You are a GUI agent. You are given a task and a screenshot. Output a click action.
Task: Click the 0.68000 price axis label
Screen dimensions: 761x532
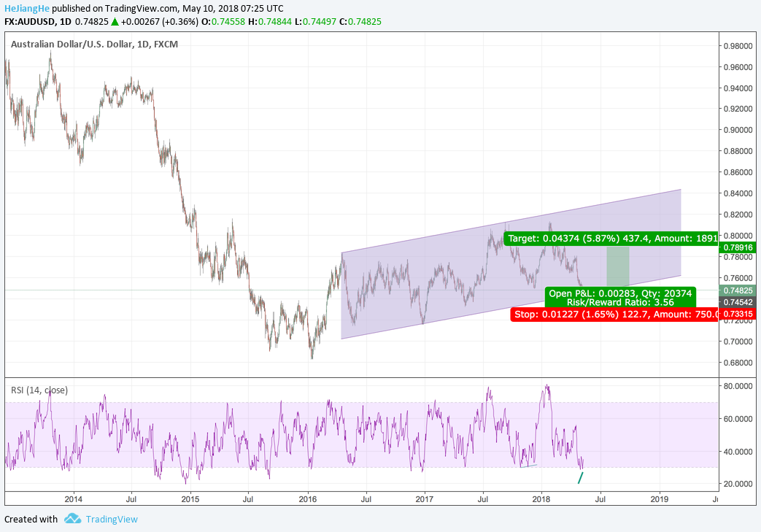click(738, 363)
